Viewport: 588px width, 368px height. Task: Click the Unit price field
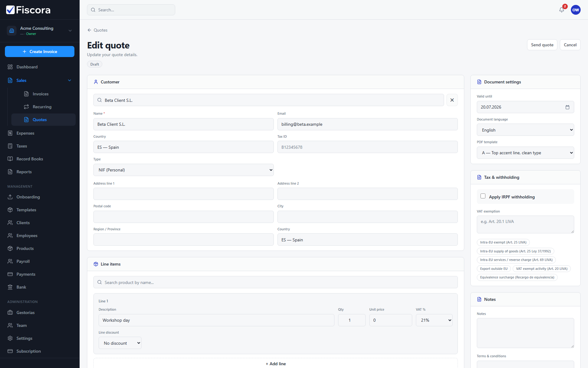pos(390,320)
